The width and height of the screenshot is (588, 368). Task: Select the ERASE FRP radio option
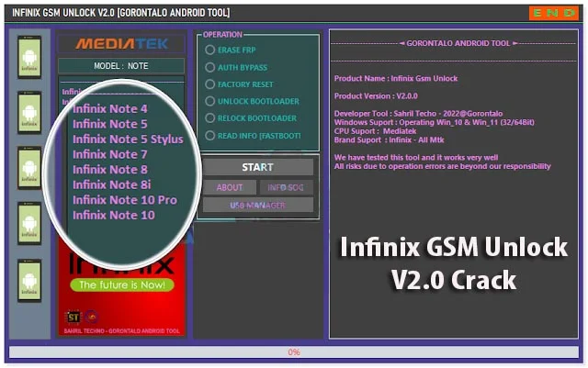[210, 50]
